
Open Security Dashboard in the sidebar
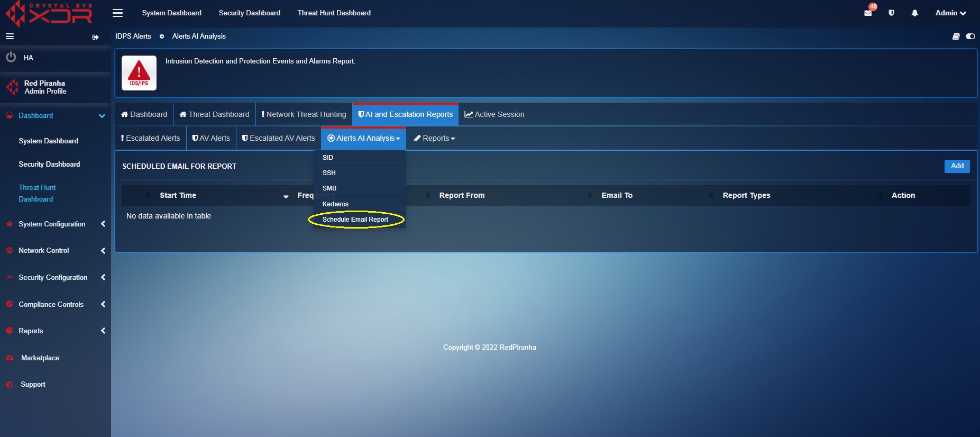[49, 165]
